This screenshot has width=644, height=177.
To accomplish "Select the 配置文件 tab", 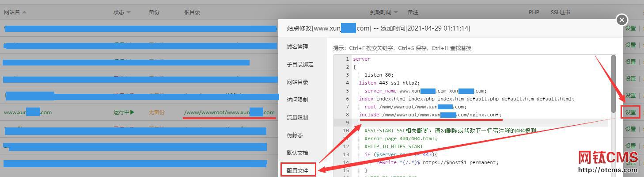I will pos(297,170).
